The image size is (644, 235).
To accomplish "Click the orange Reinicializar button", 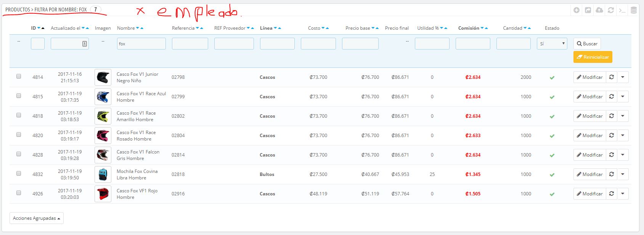I will tap(593, 57).
